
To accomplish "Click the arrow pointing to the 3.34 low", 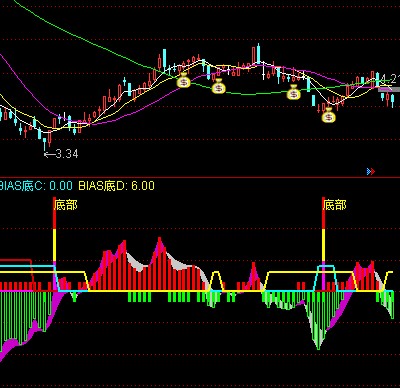I will tap(50, 154).
